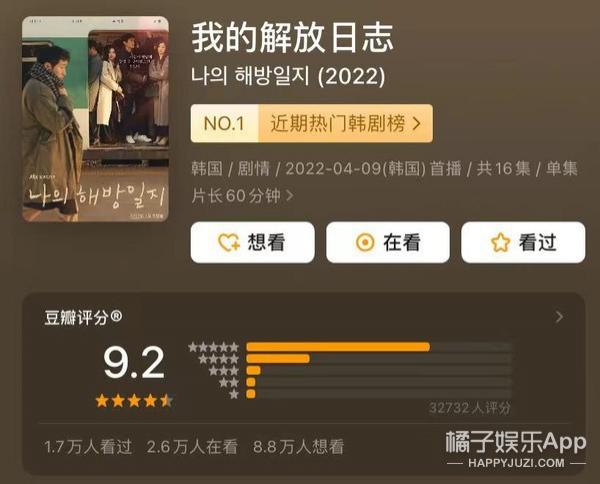
Task: Mark the show as 看过
Action: 523,242
